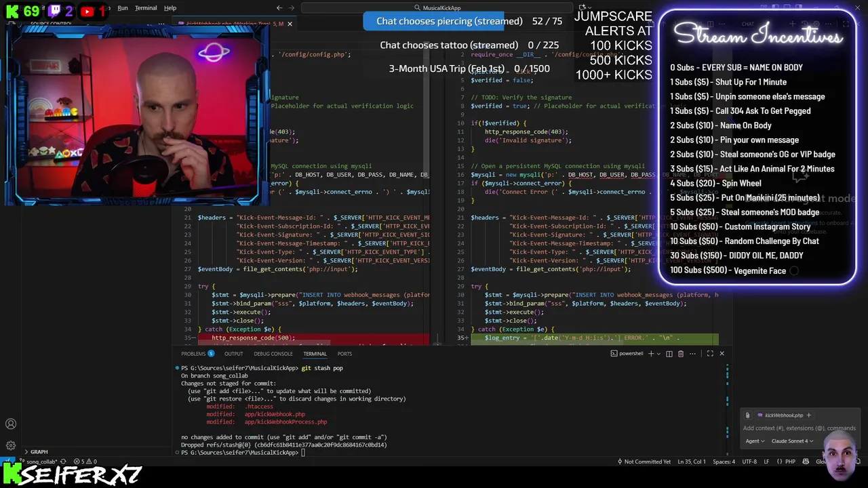Select the powershell terminal profile
Viewport: 868px width, 488px height.
click(x=627, y=354)
